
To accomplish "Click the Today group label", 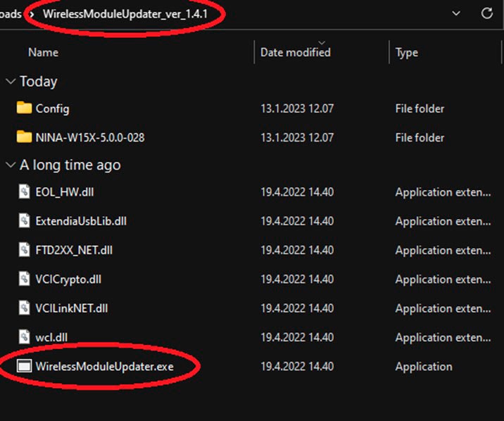I will 39,81.
